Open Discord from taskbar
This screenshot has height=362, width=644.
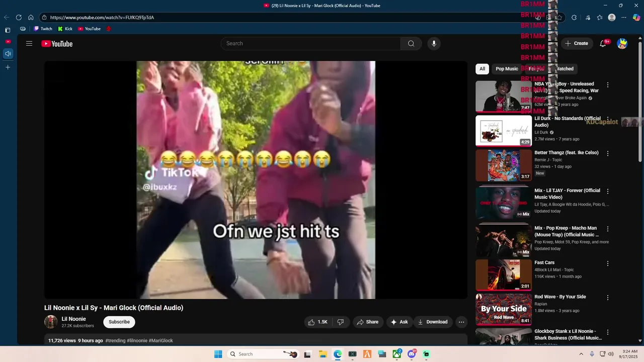(412, 354)
